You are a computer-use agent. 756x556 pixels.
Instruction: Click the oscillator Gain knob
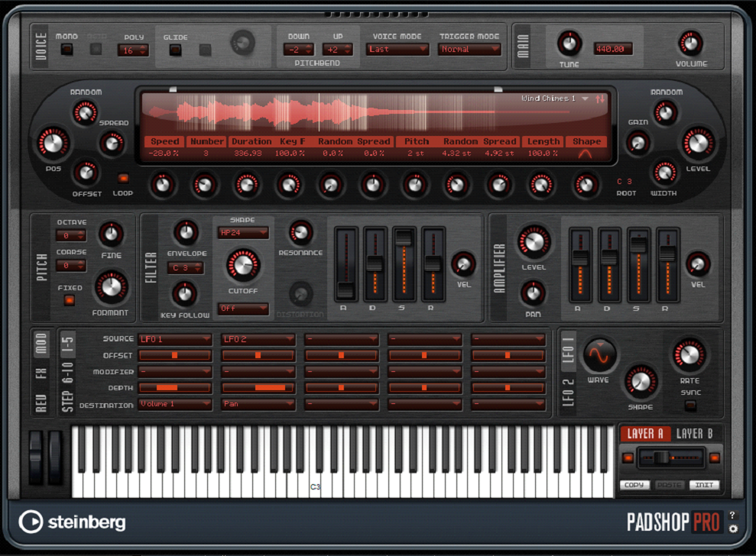638,143
